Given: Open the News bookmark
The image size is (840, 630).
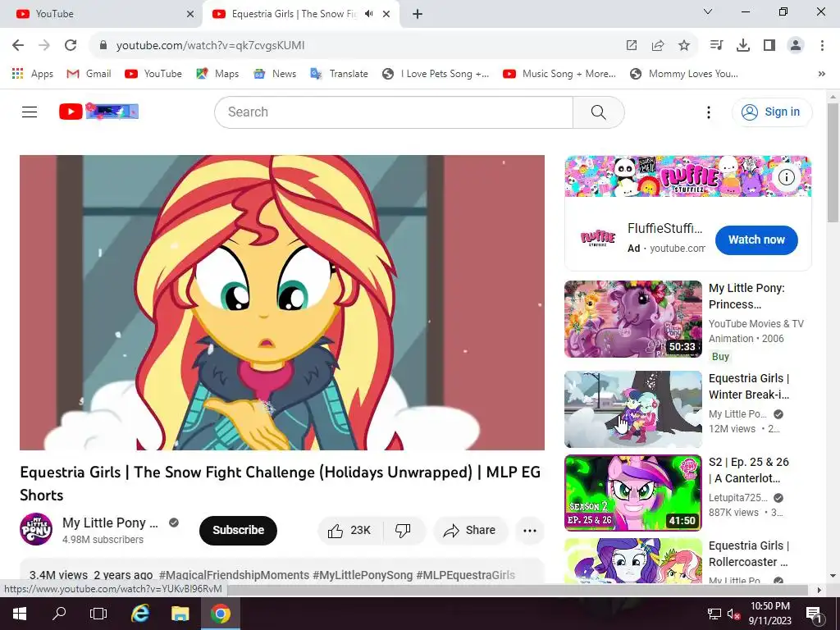Looking at the screenshot, I should [x=275, y=74].
